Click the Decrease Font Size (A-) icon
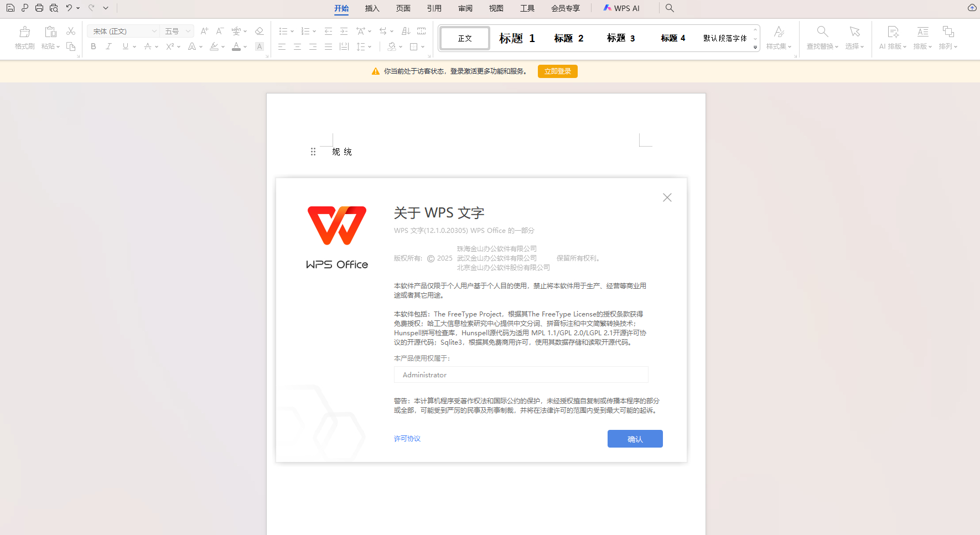The height and width of the screenshot is (535, 980). click(x=220, y=31)
